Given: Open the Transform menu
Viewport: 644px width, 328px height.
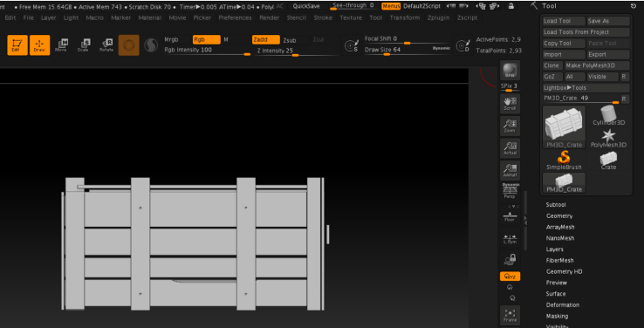Looking at the screenshot, I should 405,17.
